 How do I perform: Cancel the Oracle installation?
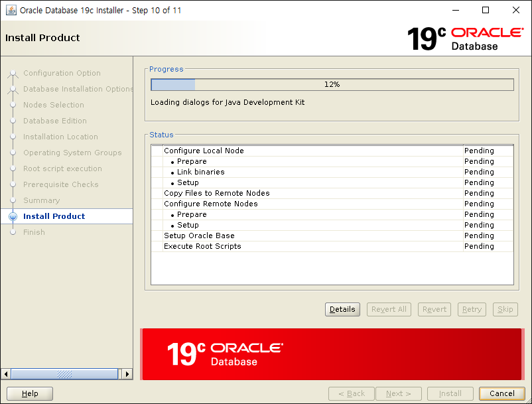(x=501, y=393)
